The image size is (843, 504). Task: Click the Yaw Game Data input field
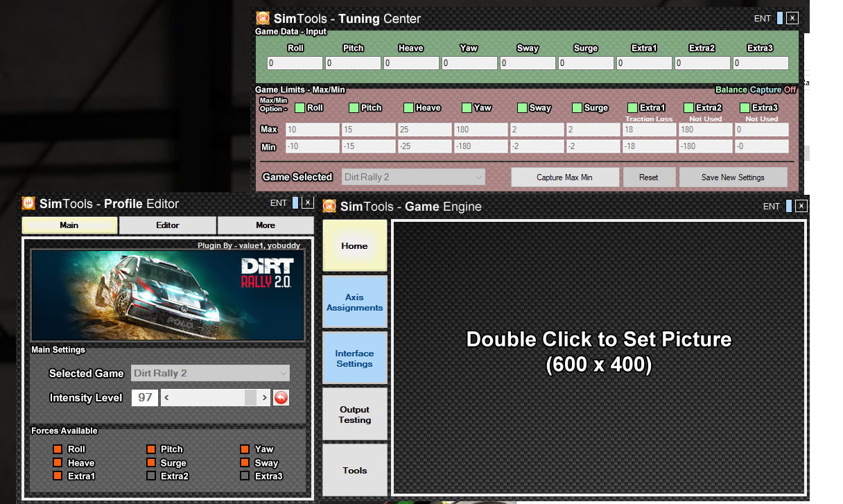click(469, 63)
